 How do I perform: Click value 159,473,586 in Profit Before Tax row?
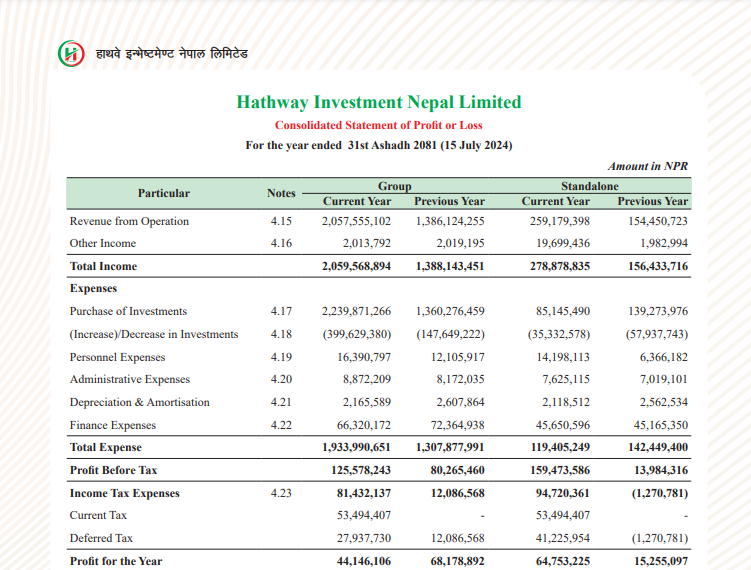(560, 470)
